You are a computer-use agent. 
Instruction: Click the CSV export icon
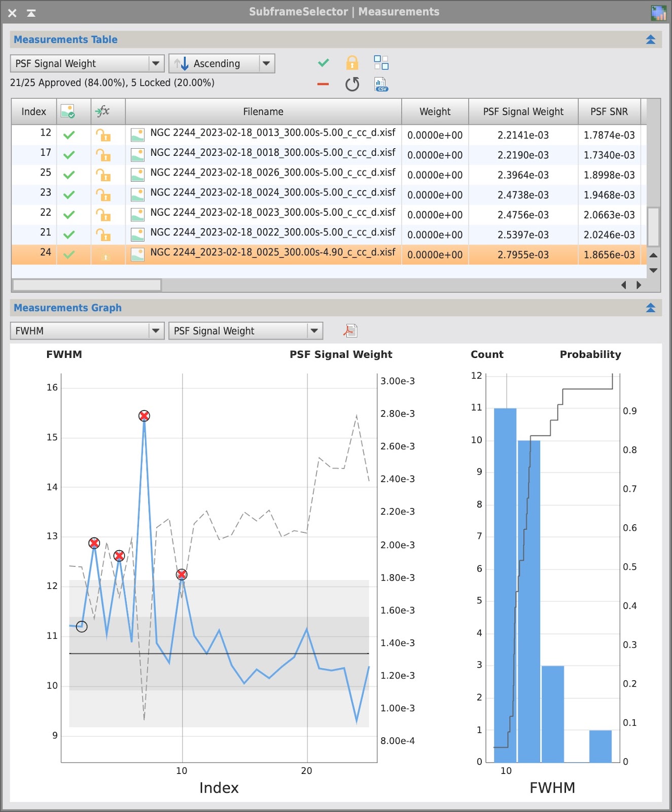click(x=381, y=84)
